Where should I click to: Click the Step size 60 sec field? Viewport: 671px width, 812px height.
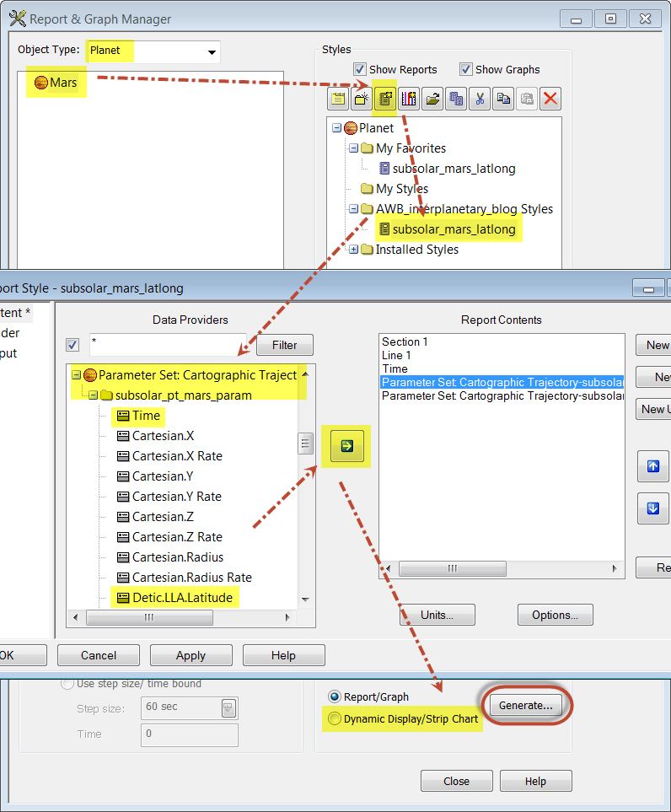coord(182,708)
